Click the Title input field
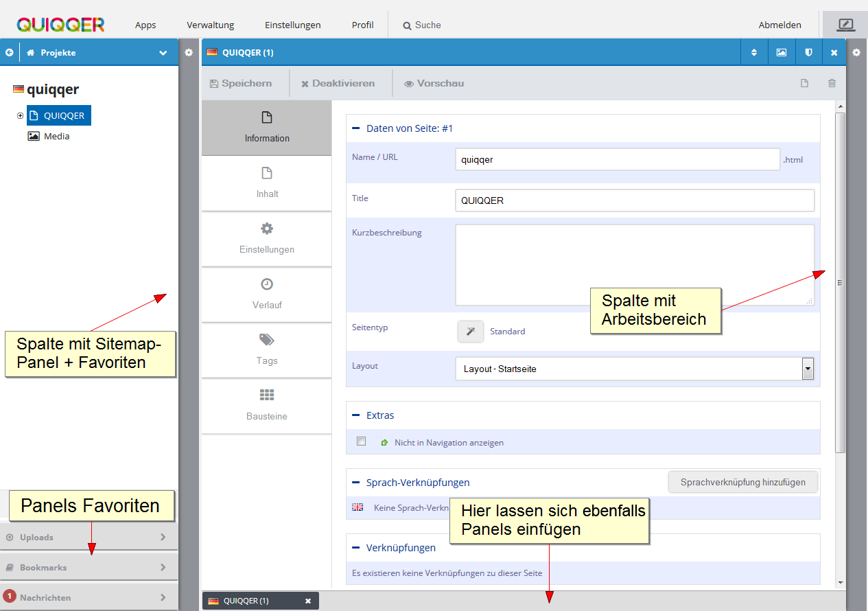The image size is (868, 611). [635, 200]
